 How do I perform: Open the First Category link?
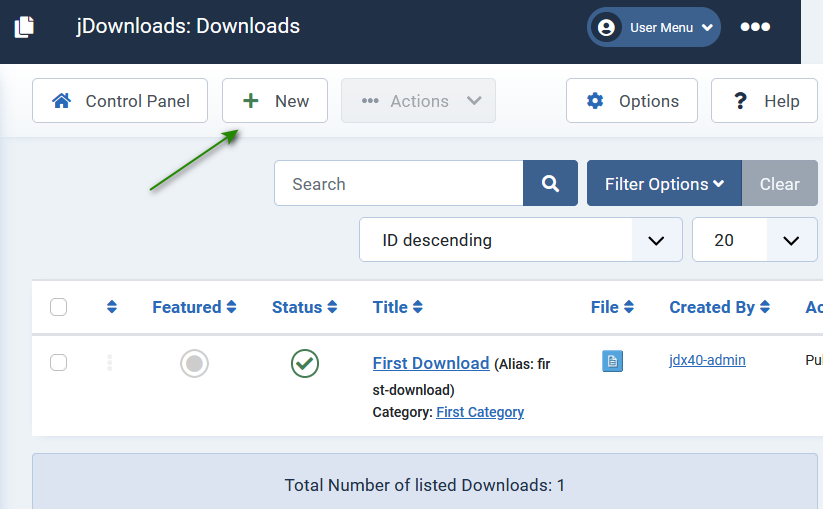(x=480, y=412)
